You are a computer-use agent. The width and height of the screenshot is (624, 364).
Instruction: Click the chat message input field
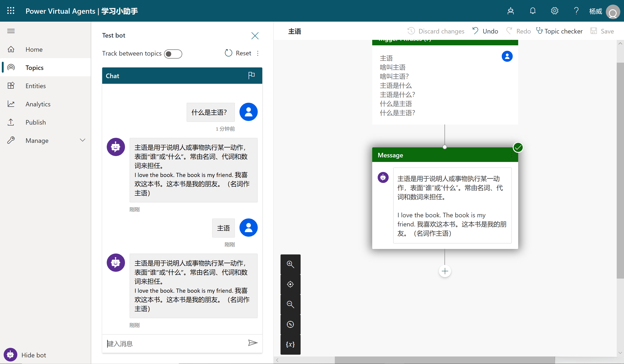point(173,343)
